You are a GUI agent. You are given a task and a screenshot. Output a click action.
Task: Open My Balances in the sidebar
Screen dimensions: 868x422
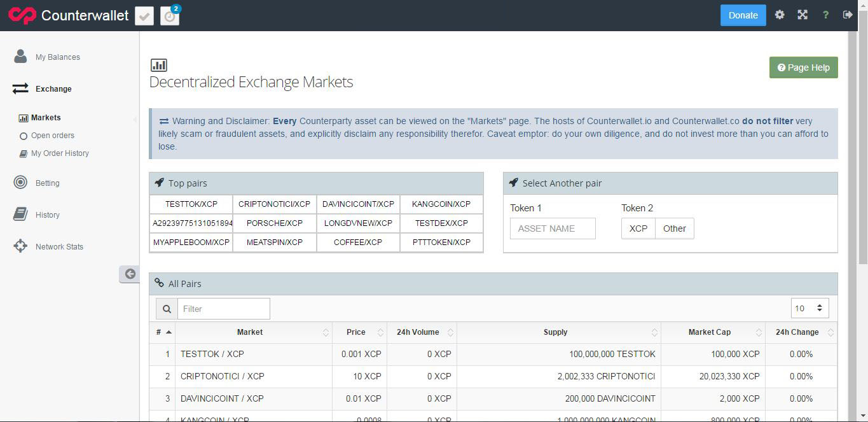[x=57, y=57]
